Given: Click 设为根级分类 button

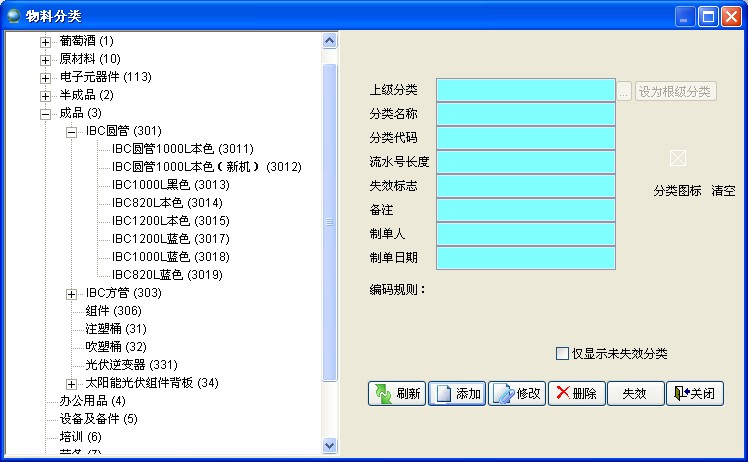Looking at the screenshot, I should 676,91.
